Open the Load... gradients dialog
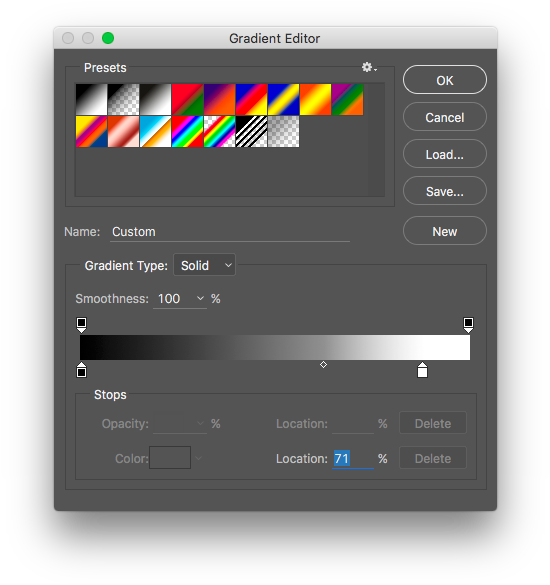550x585 pixels. click(x=445, y=154)
